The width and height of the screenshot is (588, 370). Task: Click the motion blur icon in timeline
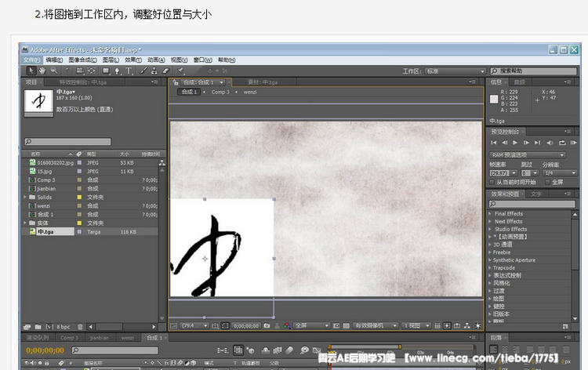289,350
